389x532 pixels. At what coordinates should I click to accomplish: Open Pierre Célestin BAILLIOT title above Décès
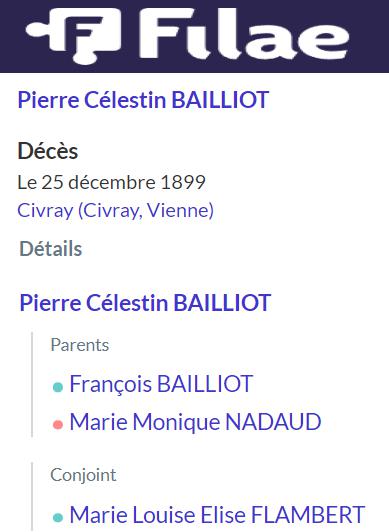tap(143, 100)
